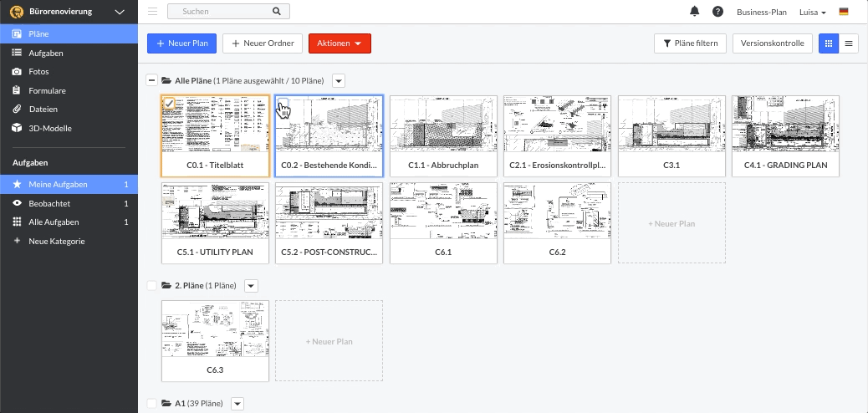
Task: Click the eye icon beside Beobachtet
Action: coord(18,203)
